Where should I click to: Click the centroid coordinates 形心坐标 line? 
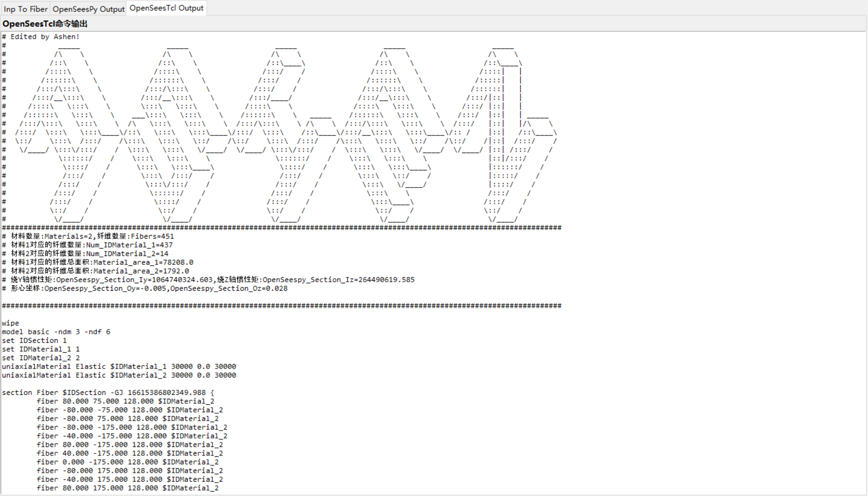pyautogui.click(x=144, y=288)
